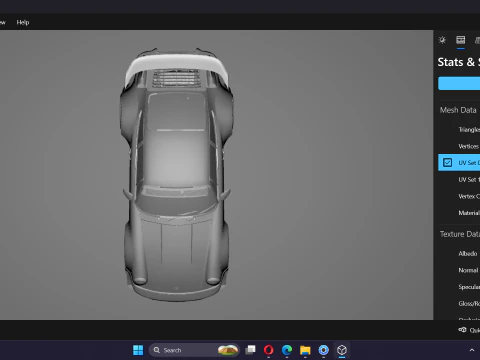The height and width of the screenshot is (360, 480).
Task: Click the taskbar Search box
Action: tap(194, 350)
